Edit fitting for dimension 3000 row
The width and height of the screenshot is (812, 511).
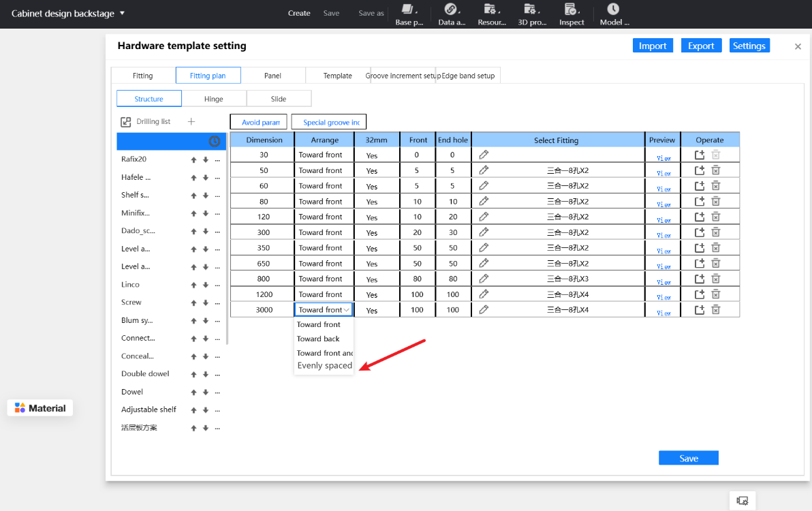[484, 309]
